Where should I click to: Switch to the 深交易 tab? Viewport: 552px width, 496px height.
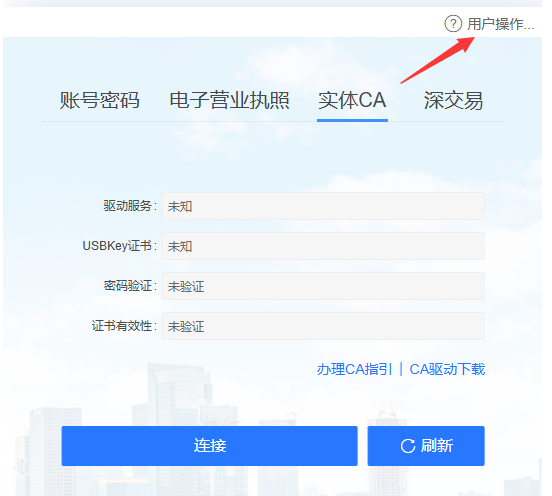coord(453,100)
